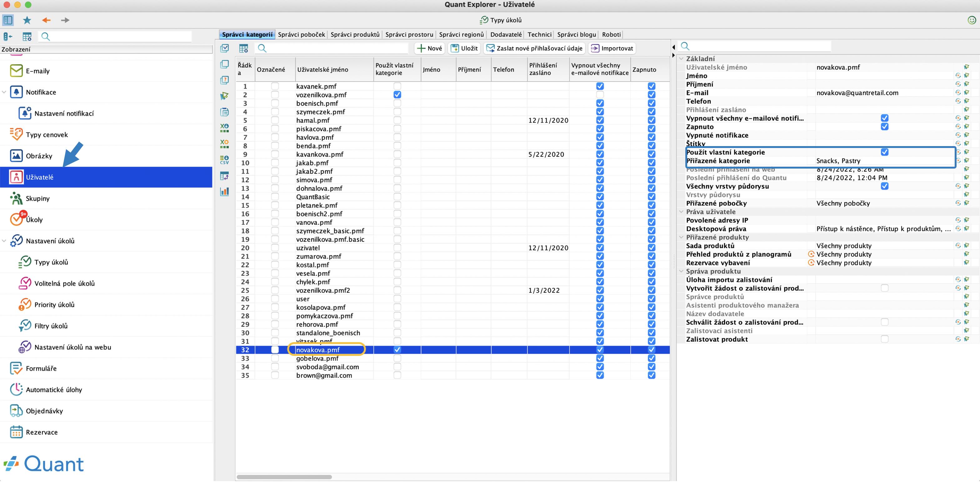The height and width of the screenshot is (482, 980).
Task: Collapse the Práva uživatele section
Action: pos(681,212)
